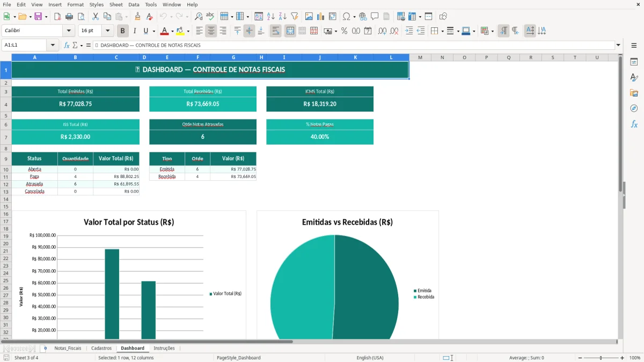The width and height of the screenshot is (644, 362).
Task: Insert a Special Character
Action: (x=347, y=16)
